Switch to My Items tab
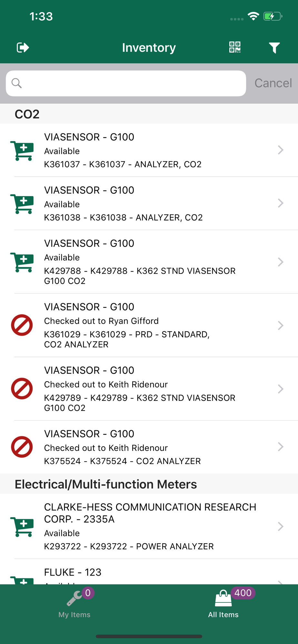 [74, 604]
